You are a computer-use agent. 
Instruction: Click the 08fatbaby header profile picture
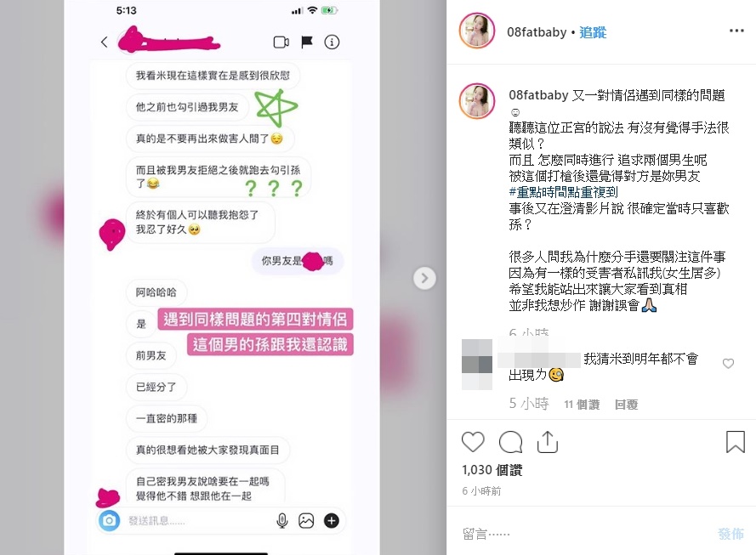(x=477, y=31)
